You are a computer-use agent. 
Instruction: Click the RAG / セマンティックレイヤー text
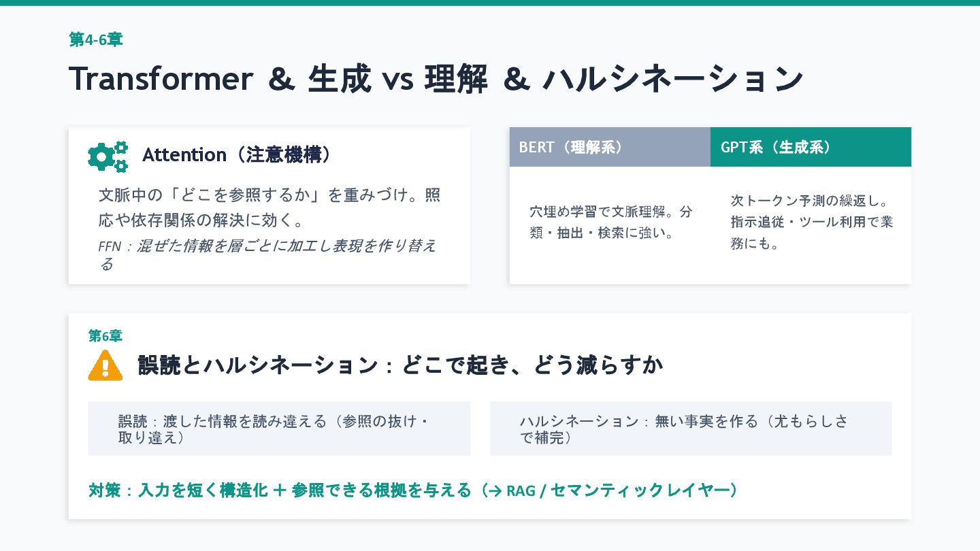tap(619, 490)
